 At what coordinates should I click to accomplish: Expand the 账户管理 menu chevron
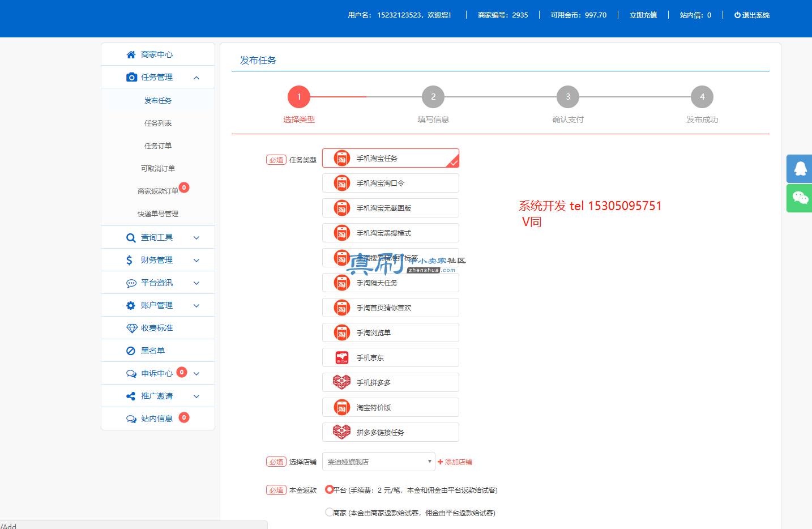click(x=196, y=306)
